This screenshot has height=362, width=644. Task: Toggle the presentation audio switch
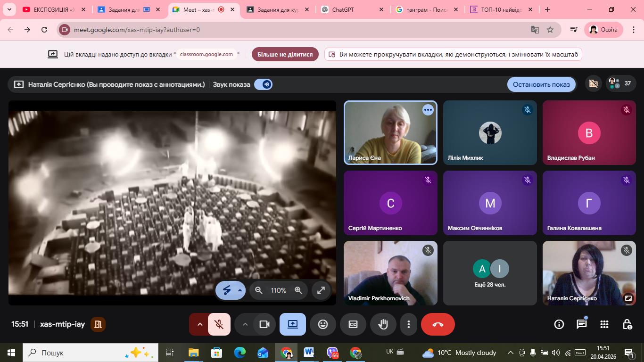[x=263, y=84]
